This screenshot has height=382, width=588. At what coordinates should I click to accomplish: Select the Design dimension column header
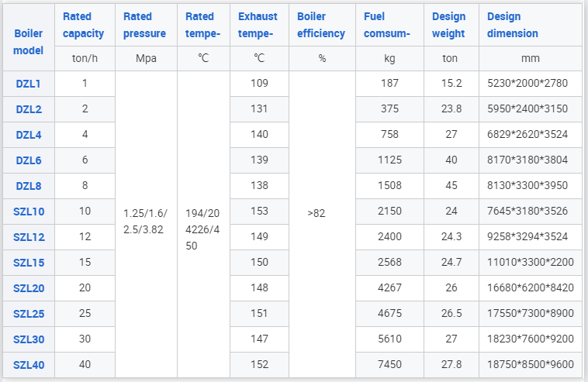(513, 25)
